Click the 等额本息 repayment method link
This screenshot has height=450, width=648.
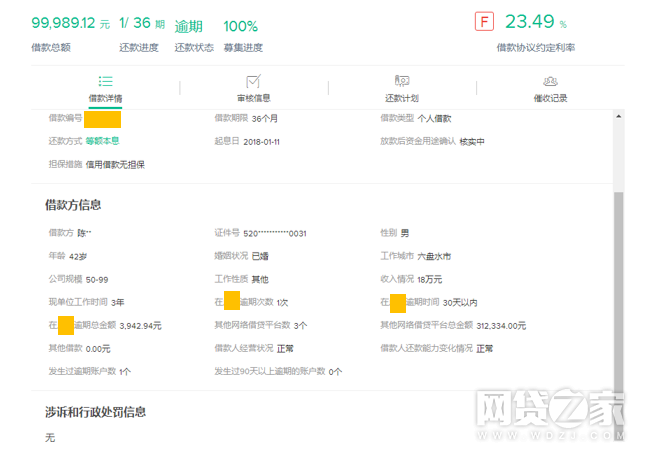coord(101,141)
